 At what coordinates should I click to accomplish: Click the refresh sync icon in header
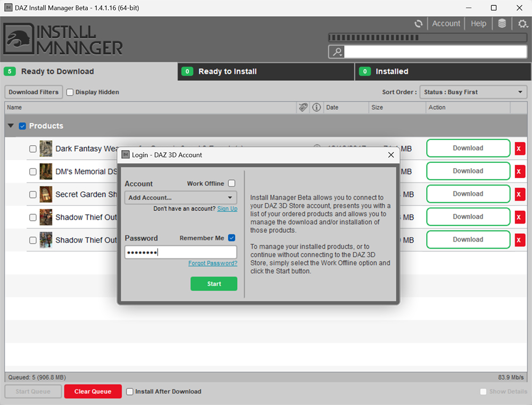419,23
